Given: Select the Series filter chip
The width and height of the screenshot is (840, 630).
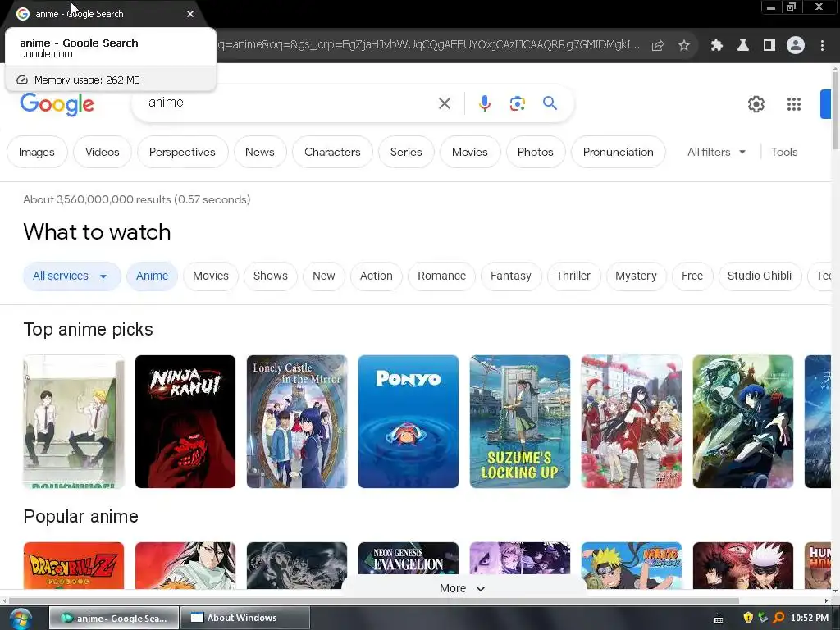Looking at the screenshot, I should (x=406, y=152).
